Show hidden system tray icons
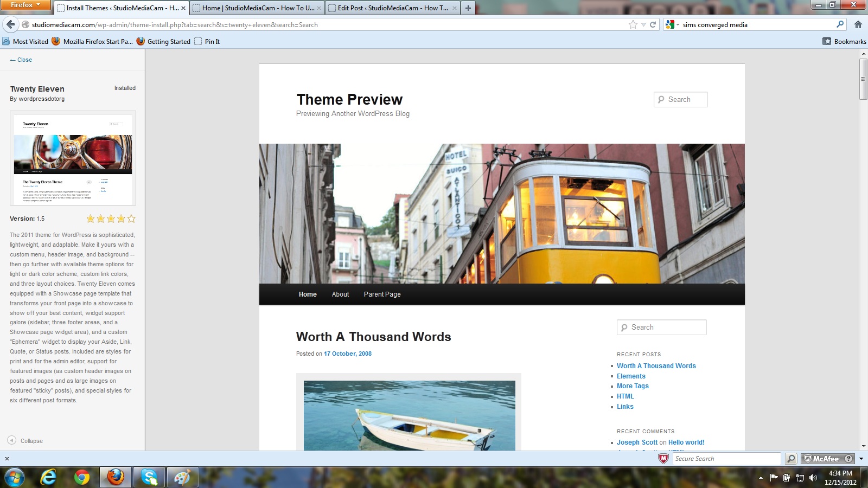The height and width of the screenshot is (488, 868). tap(761, 478)
